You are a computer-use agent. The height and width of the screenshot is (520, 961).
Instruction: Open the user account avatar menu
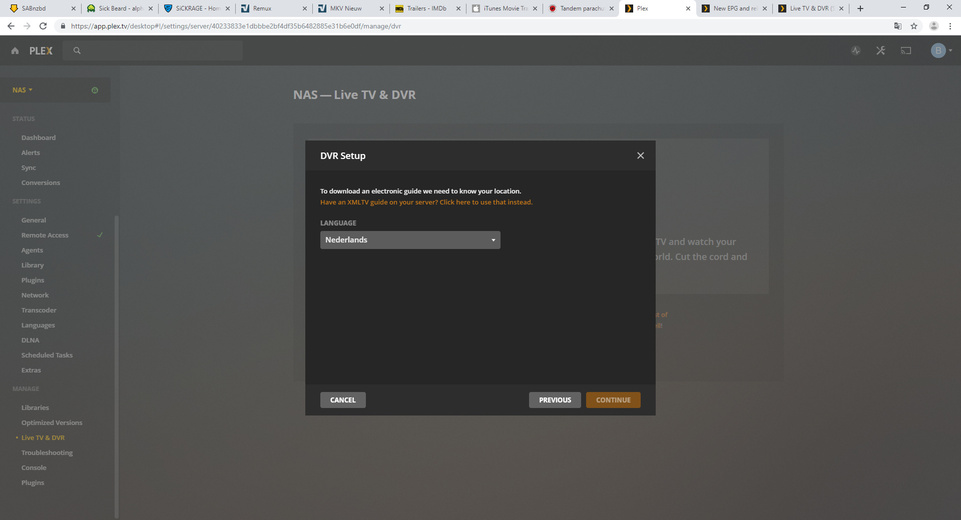point(941,51)
